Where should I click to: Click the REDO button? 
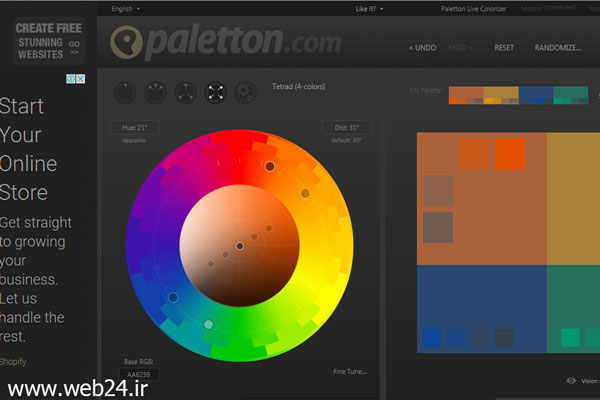[460, 48]
